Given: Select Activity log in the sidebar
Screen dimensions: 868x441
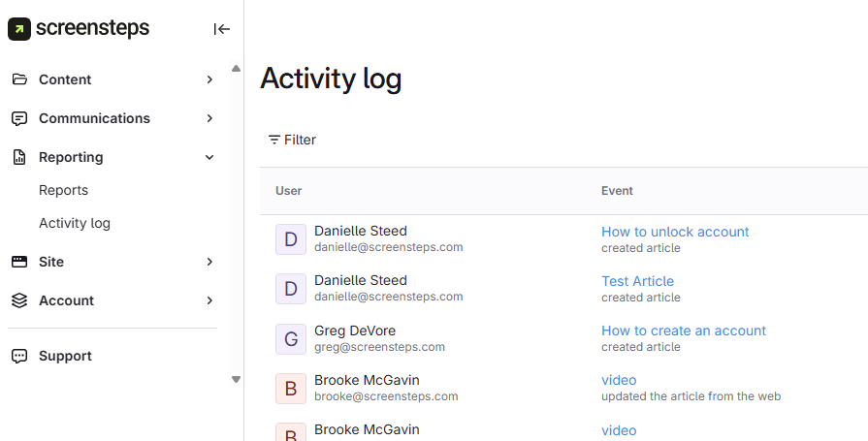Looking at the screenshot, I should pyautogui.click(x=75, y=223).
